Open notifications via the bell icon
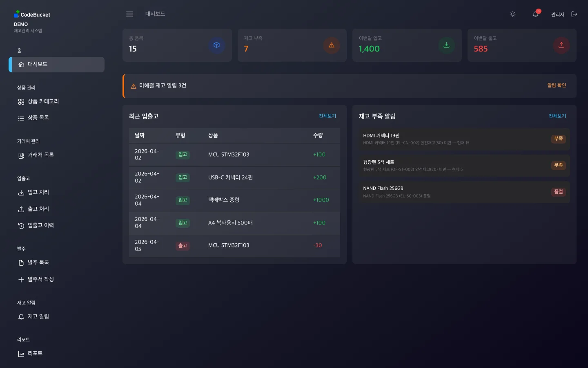The image size is (588, 368). [x=535, y=14]
